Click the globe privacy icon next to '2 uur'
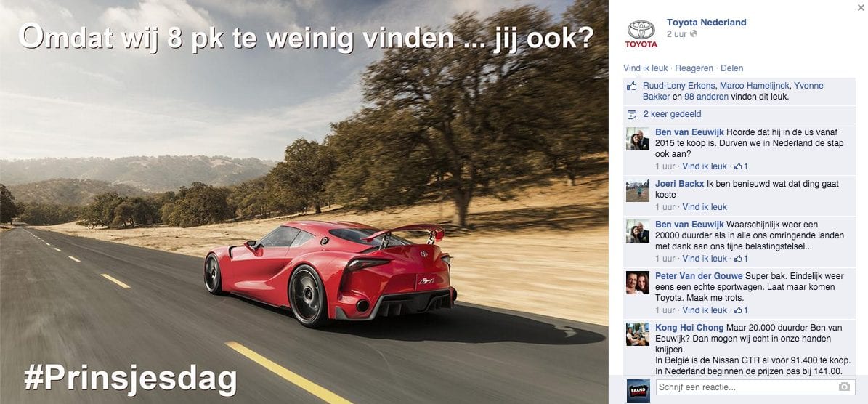868x404 pixels. 694,33
